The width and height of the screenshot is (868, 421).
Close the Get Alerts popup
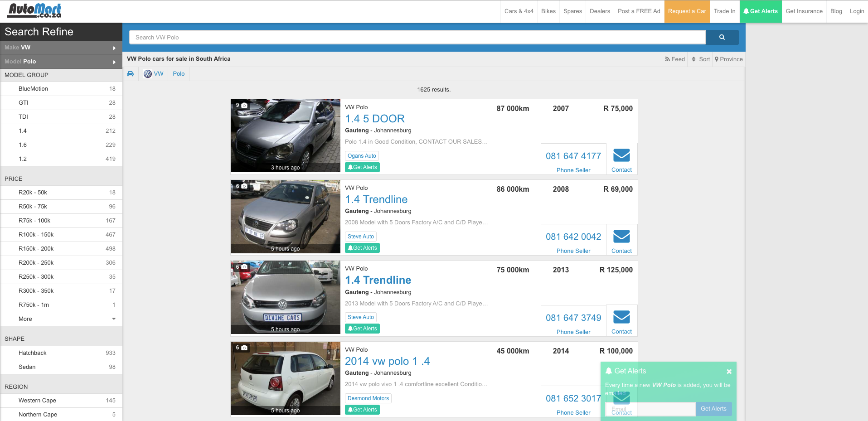pos(729,372)
